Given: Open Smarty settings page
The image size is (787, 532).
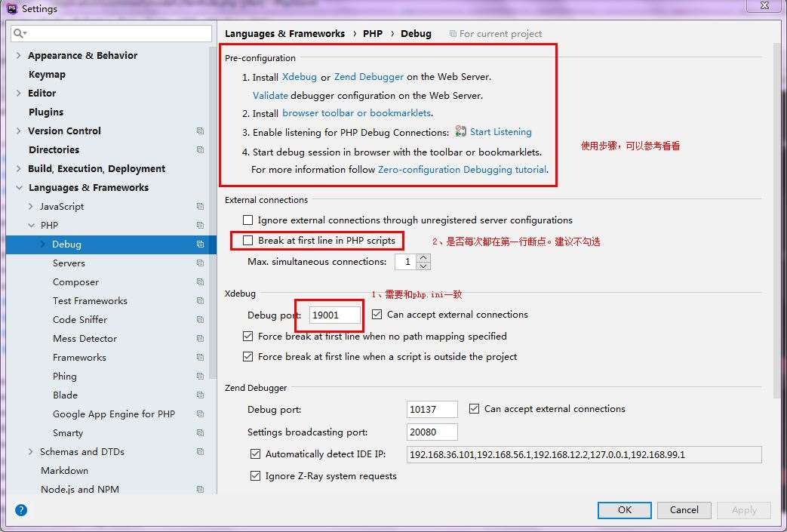Looking at the screenshot, I should [x=68, y=433].
